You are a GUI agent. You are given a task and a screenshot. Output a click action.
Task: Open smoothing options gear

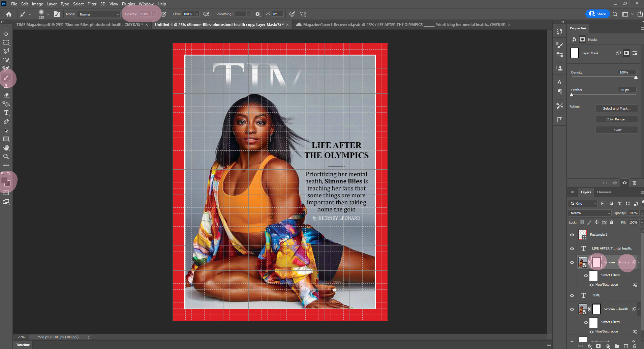pos(258,14)
